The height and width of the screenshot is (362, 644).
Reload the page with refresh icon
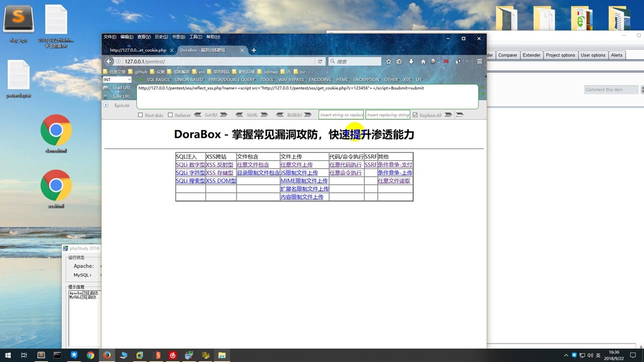[x=320, y=61]
